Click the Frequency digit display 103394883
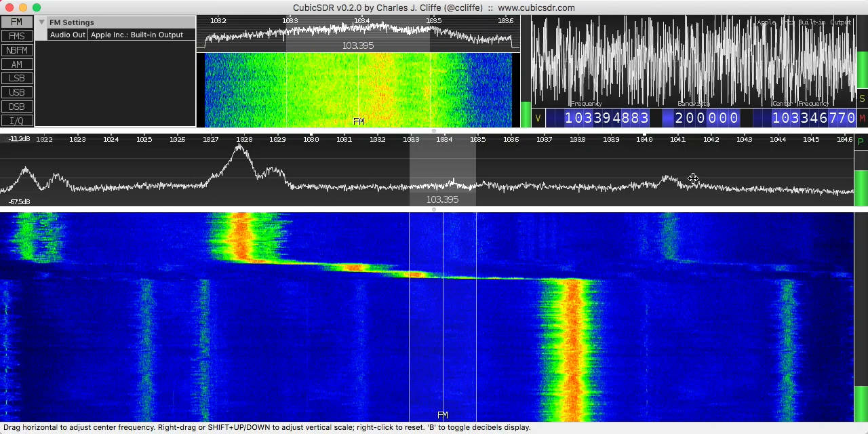This screenshot has width=868, height=434. coord(606,119)
